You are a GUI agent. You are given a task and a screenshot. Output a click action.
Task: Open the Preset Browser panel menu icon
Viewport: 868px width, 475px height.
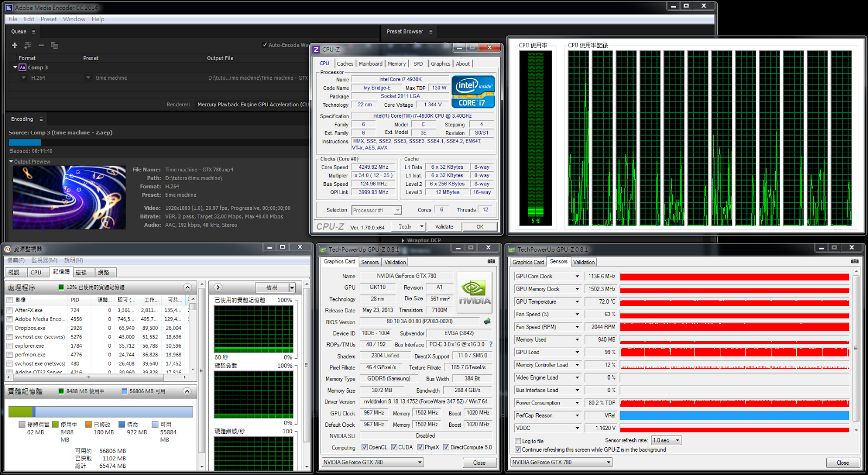point(431,31)
